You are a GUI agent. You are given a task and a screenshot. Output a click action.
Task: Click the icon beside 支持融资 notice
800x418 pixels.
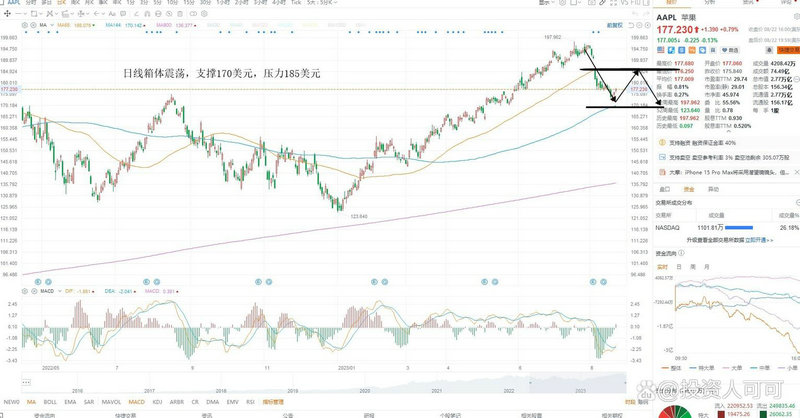click(x=660, y=143)
